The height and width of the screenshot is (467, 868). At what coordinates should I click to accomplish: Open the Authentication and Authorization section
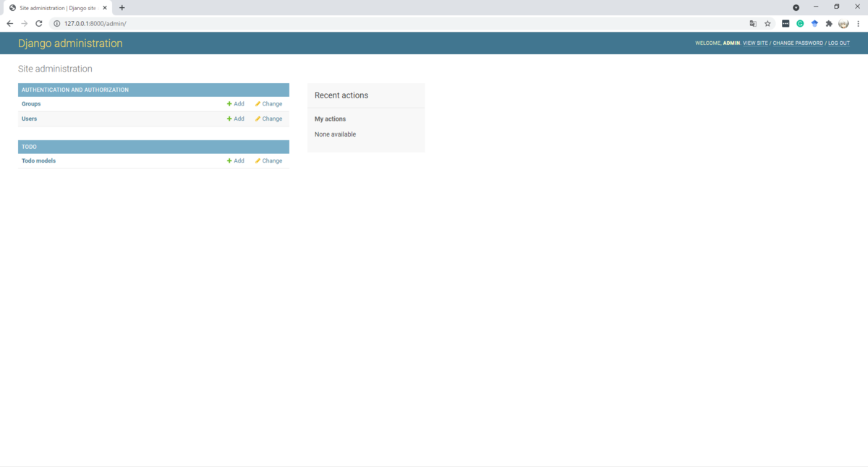[x=75, y=90]
